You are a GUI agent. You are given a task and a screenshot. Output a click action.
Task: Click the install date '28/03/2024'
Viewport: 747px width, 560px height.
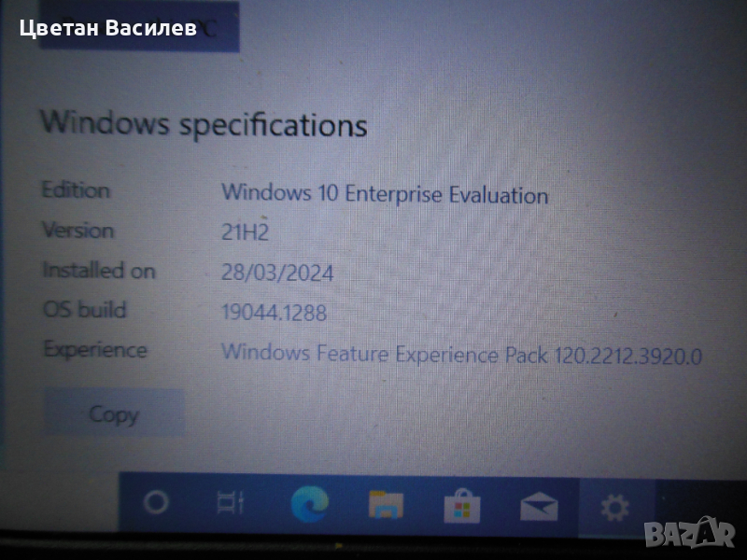coord(277,273)
